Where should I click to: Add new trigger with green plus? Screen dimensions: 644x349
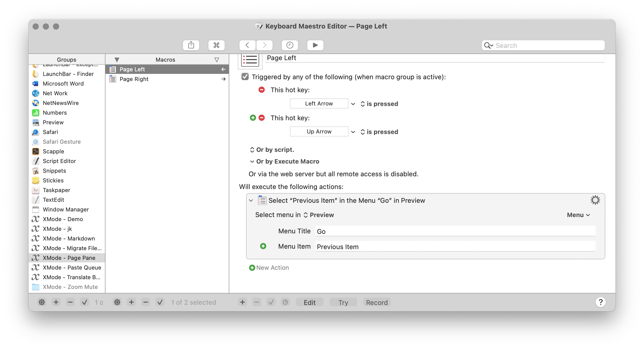click(253, 118)
